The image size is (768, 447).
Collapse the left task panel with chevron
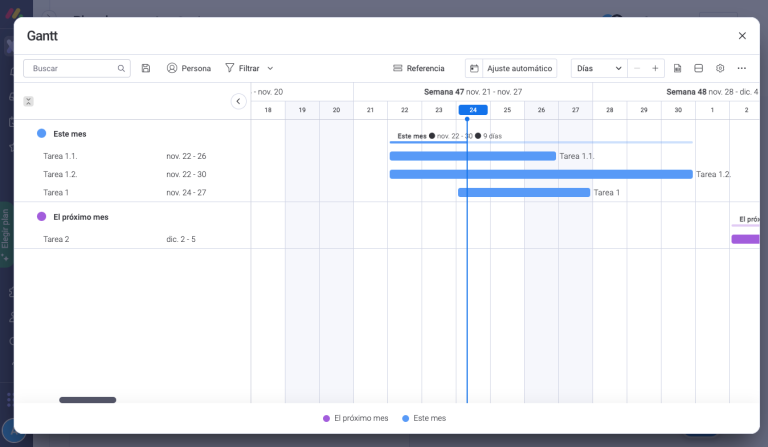[x=238, y=101]
